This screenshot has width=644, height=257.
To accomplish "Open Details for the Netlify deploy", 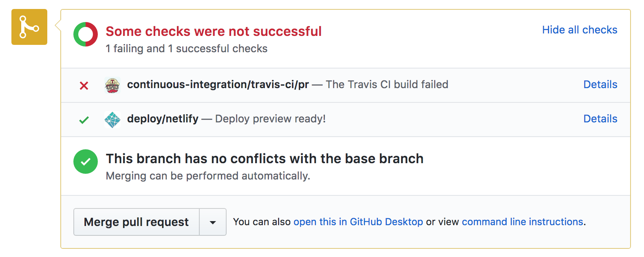I will pos(600,119).
